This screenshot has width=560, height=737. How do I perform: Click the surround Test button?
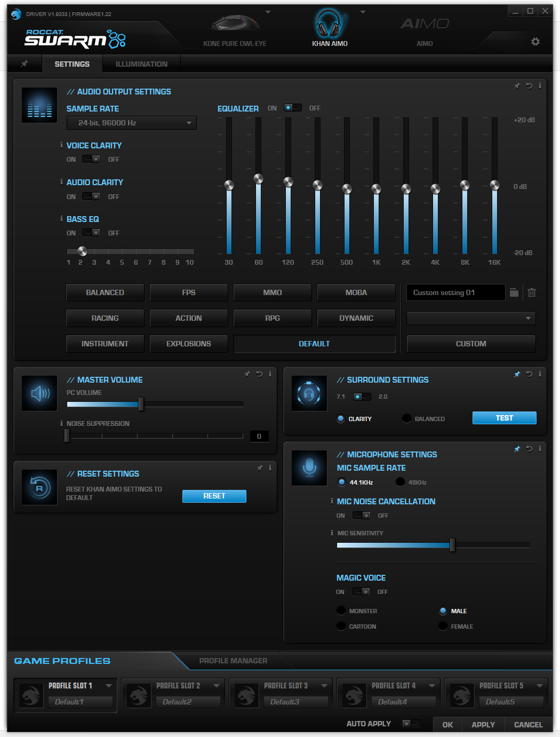pos(505,418)
